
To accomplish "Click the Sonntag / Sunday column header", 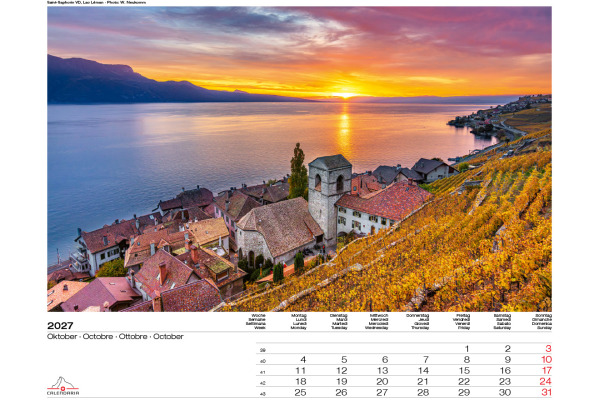I will point(542,322).
